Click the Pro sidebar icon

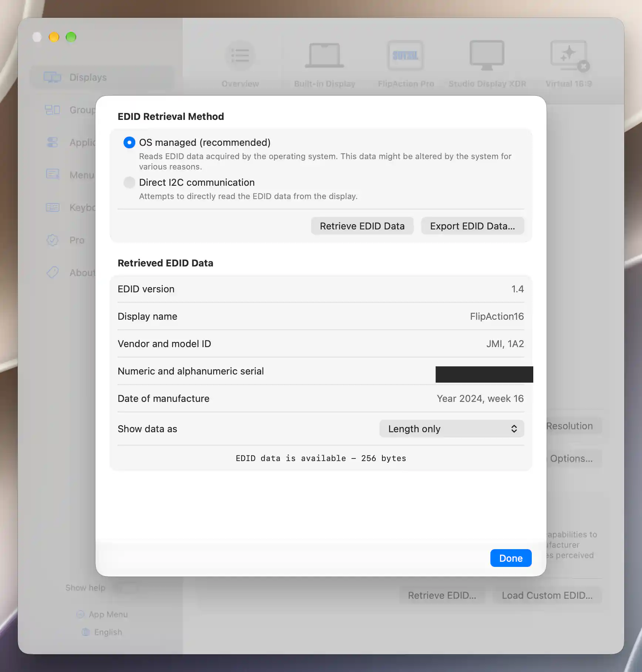(x=53, y=240)
